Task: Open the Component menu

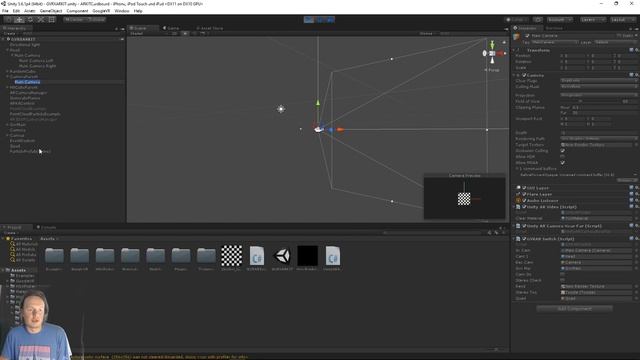Action: [77, 11]
